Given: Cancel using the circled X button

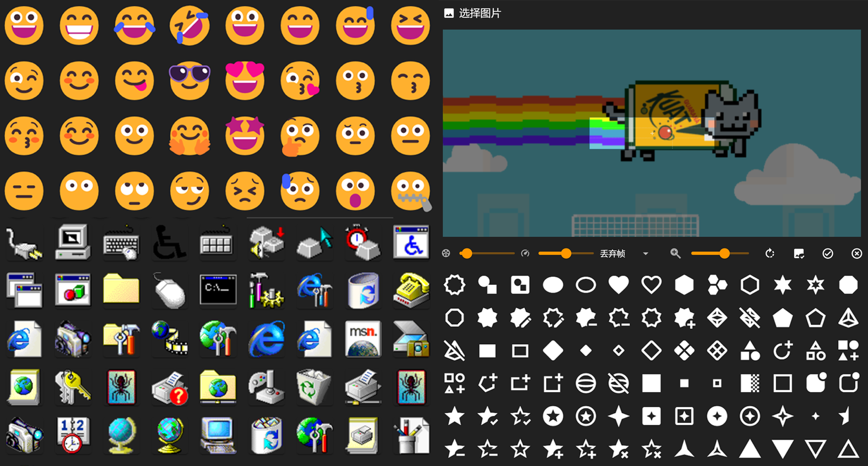Looking at the screenshot, I should pos(856,254).
